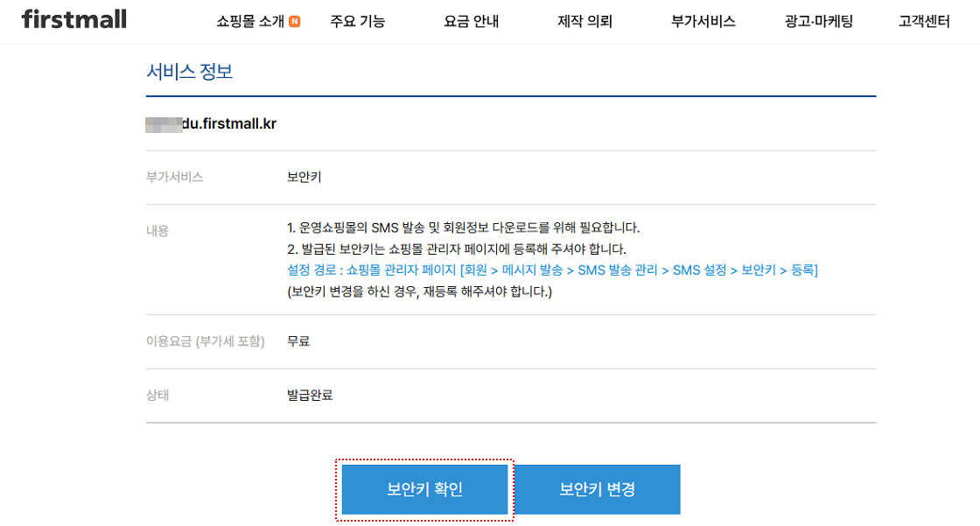
Task: Click the 이용요금 (부가세 포함) label
Action: pyautogui.click(x=206, y=341)
